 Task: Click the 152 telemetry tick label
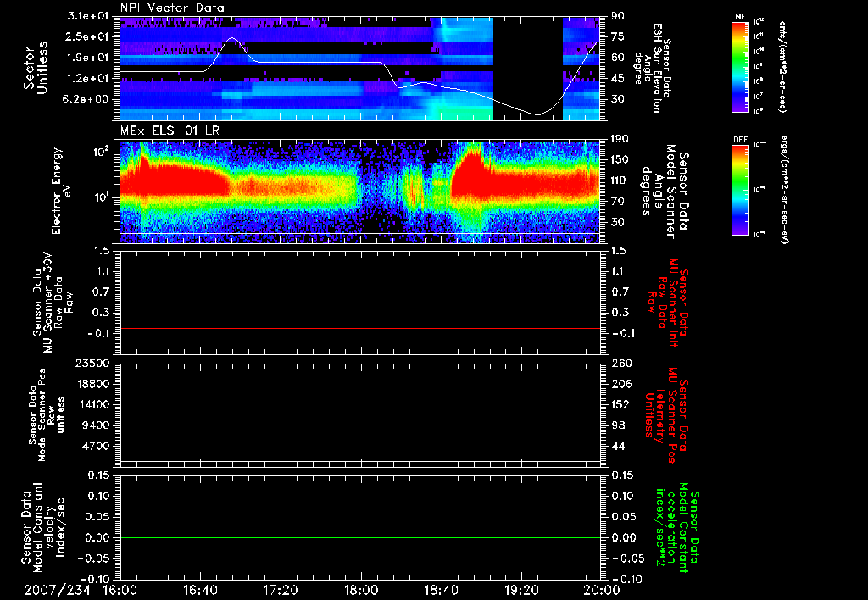click(x=620, y=404)
